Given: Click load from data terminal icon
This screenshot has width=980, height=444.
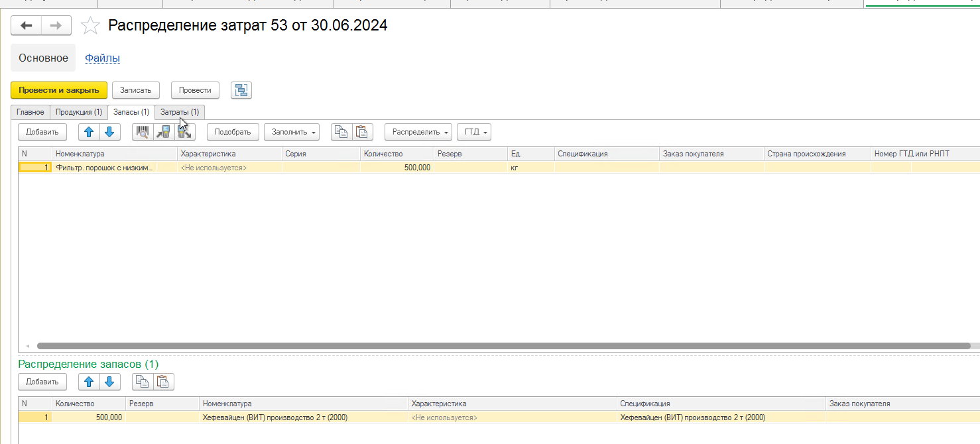Looking at the screenshot, I should [164, 132].
